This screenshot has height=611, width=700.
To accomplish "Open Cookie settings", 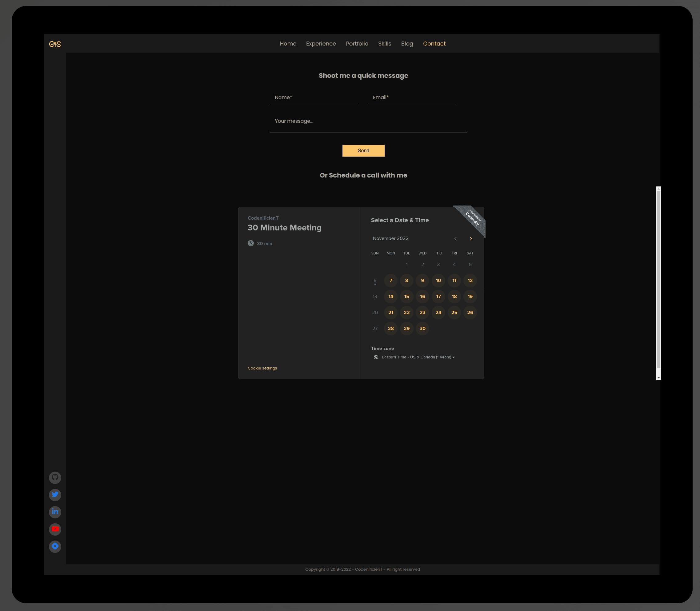I will (x=262, y=368).
